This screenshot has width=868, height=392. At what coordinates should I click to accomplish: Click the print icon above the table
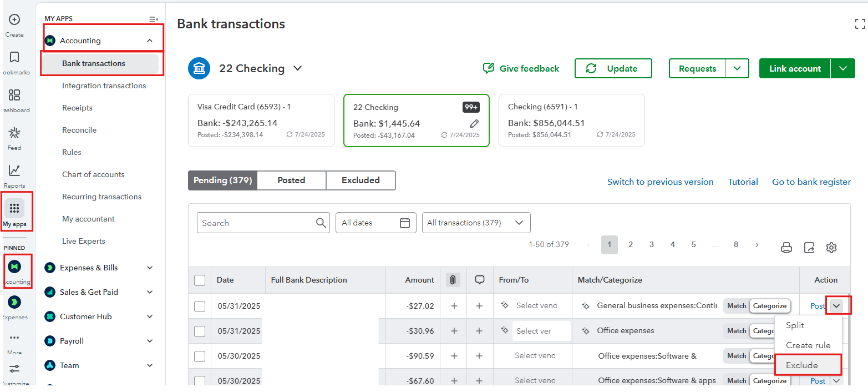pos(786,248)
